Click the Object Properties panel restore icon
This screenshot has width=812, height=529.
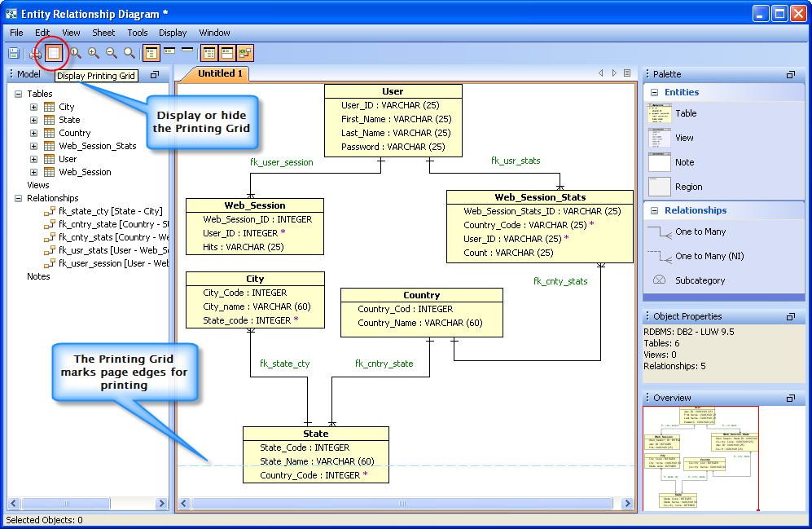click(x=790, y=316)
